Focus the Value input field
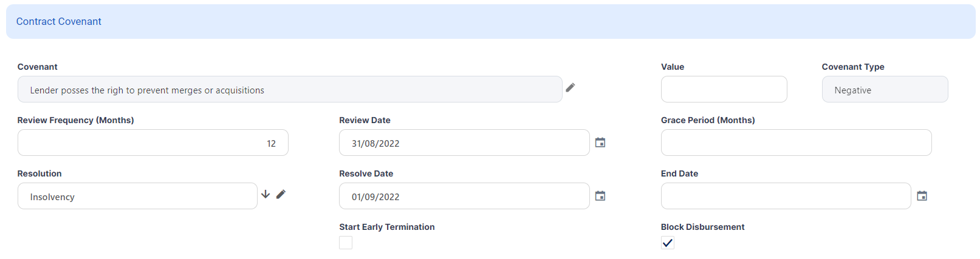The image size is (980, 259). tap(724, 89)
